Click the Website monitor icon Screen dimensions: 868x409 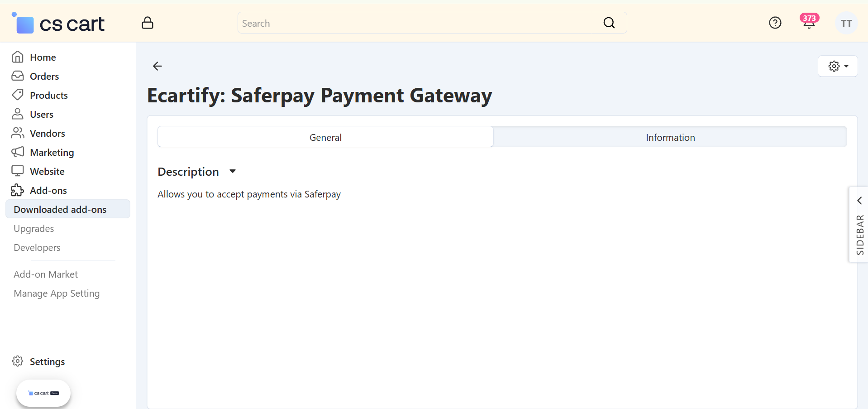point(18,171)
